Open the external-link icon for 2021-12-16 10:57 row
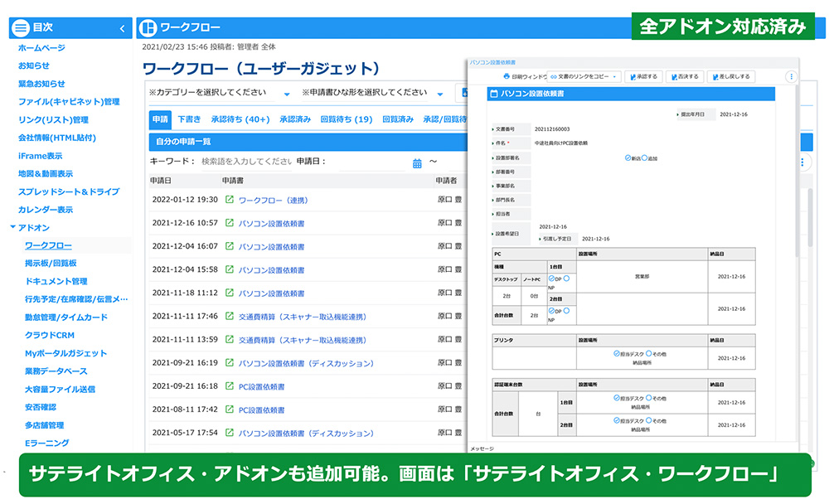829x504 pixels. [230, 223]
